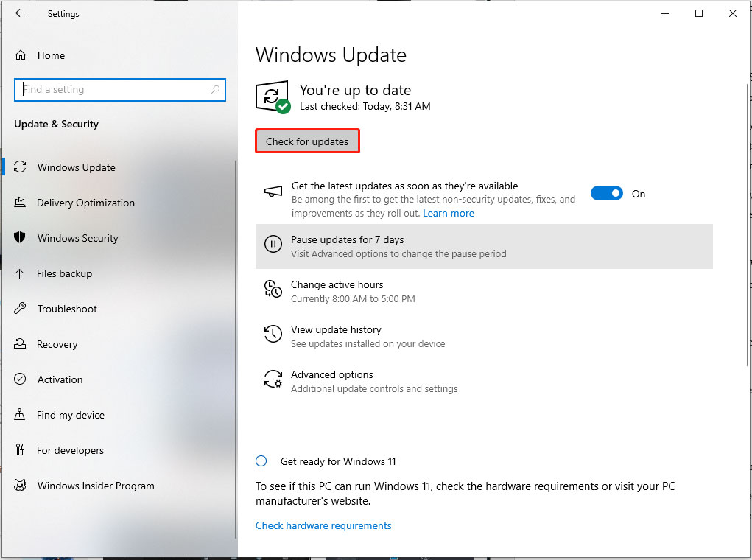Image resolution: width=752 pixels, height=560 pixels.
Task: Click the Home house icon
Action: click(x=20, y=55)
